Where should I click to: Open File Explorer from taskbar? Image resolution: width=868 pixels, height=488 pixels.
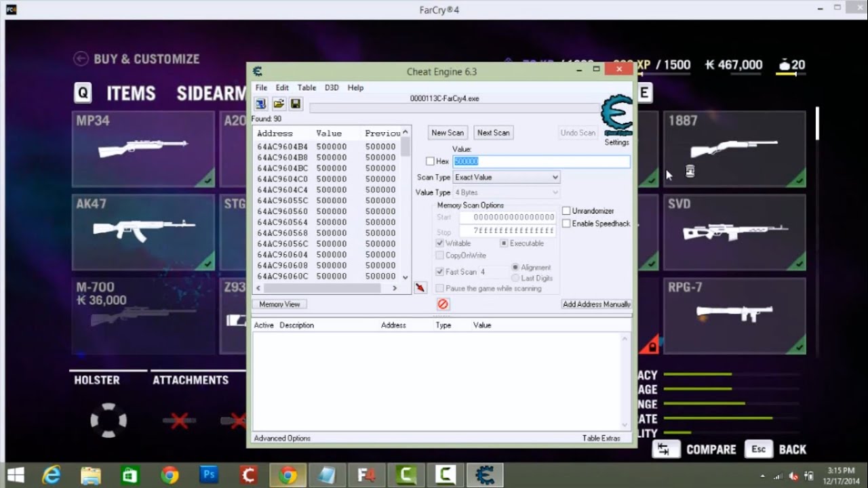coord(90,475)
